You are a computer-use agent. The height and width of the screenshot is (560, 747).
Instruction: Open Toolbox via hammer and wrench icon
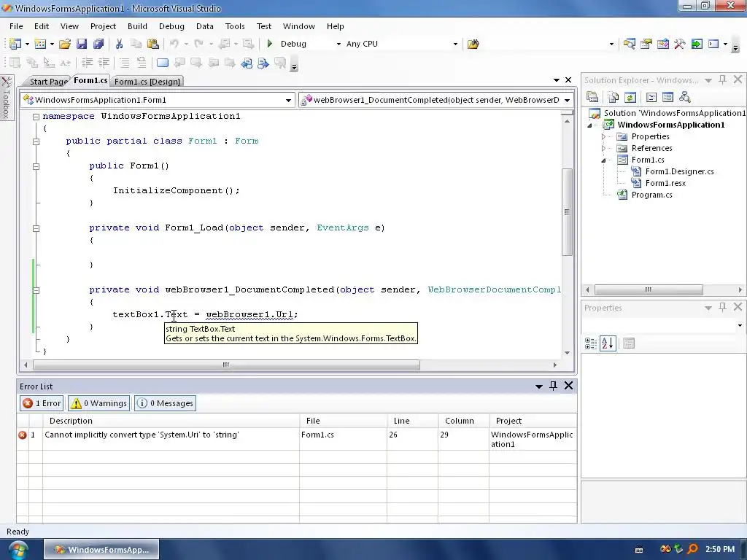point(679,44)
